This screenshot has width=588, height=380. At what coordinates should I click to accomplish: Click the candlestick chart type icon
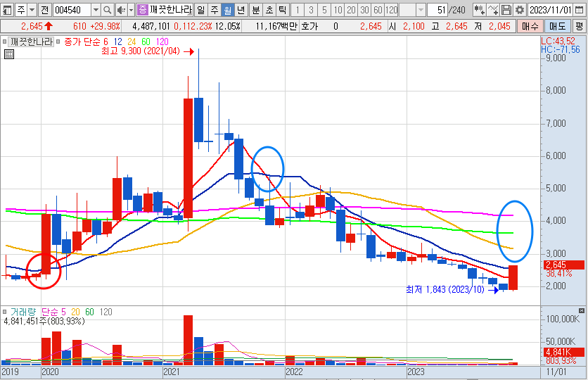(x=479, y=10)
